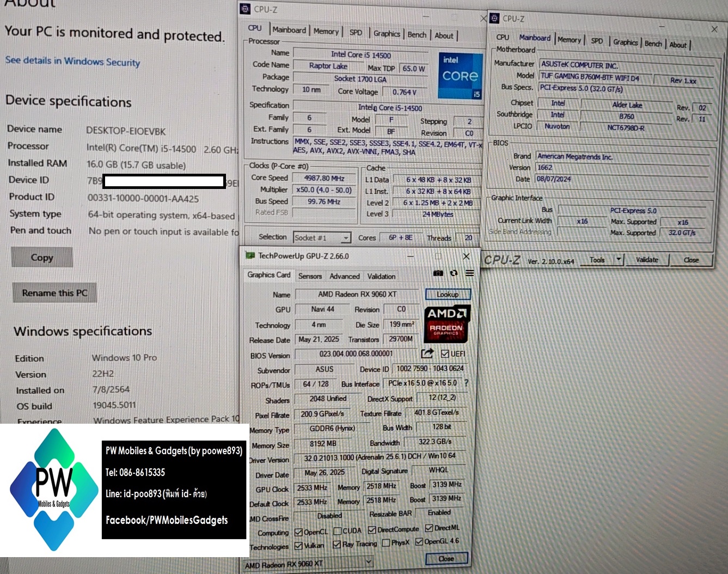Open the Mainboard tab in the CPU-Z processor window
This screenshot has width=728, height=574.
(289, 30)
